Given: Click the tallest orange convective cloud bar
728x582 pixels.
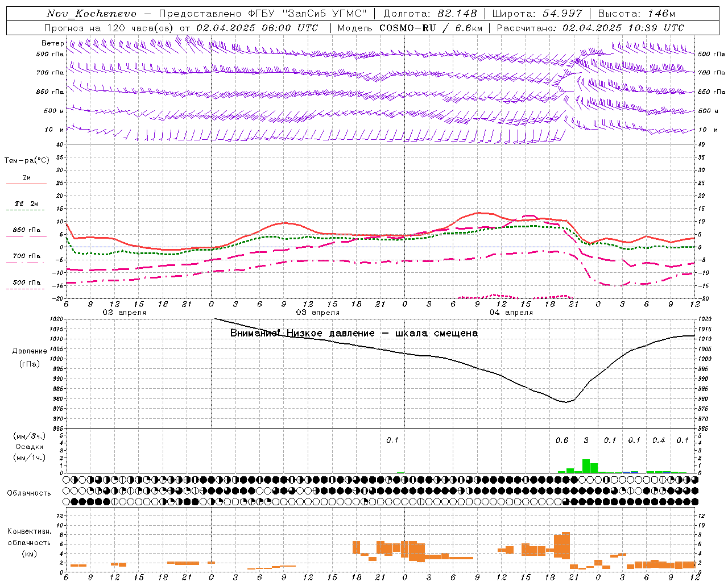Looking at the screenshot, I should [x=565, y=545].
